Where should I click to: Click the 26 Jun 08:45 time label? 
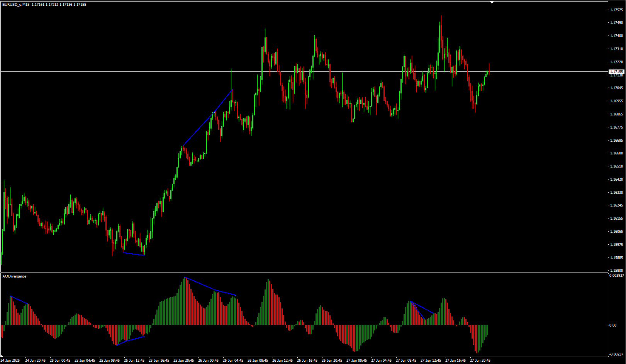(258, 361)
